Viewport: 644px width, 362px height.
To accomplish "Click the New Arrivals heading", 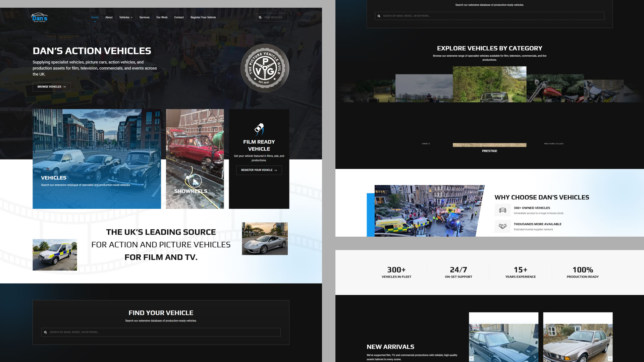I will 390,347.
